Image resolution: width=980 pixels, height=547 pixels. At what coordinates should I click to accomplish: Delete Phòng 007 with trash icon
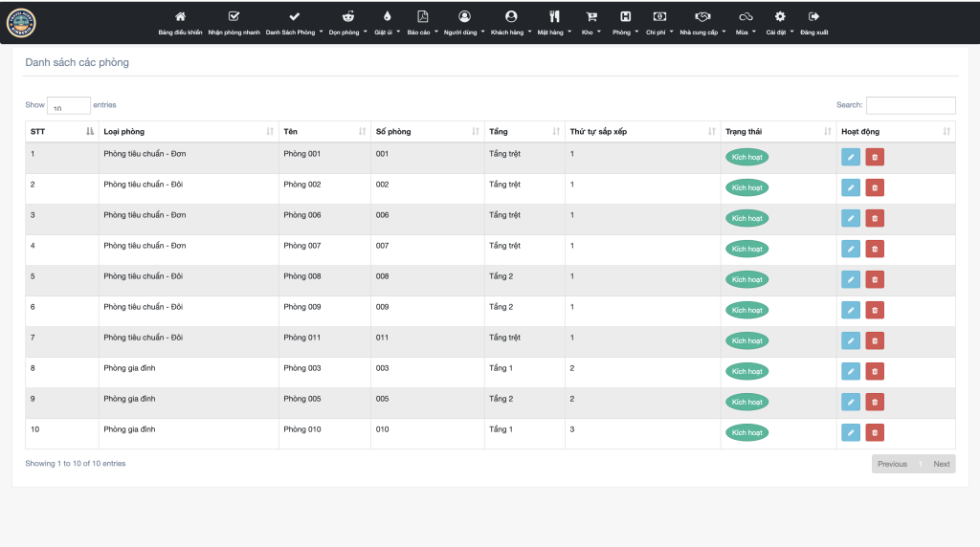pos(875,250)
